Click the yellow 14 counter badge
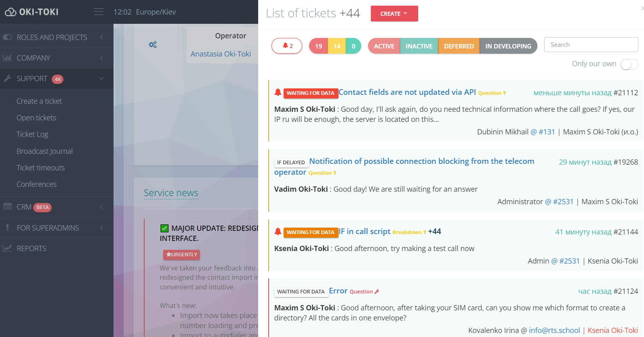This screenshot has height=337, width=644. [x=337, y=46]
